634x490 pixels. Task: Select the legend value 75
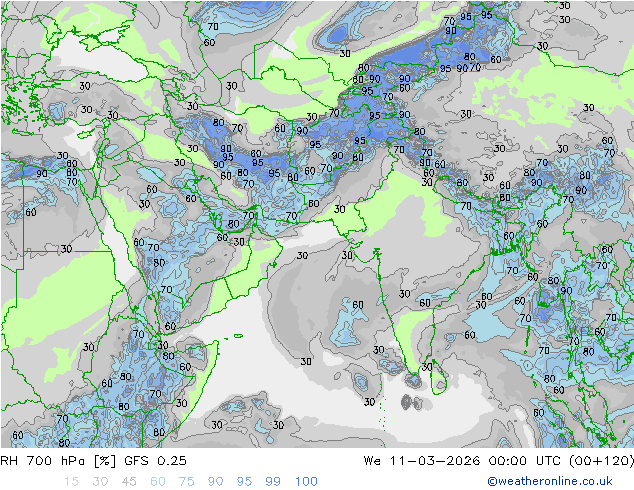[186, 482]
